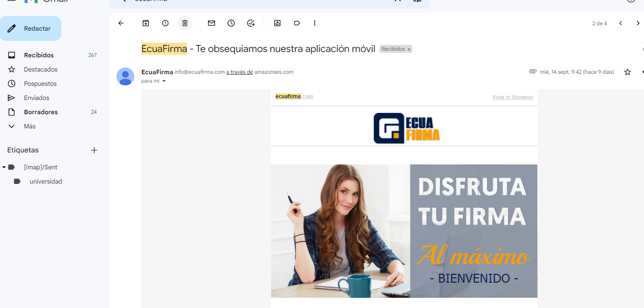Mark as unread with envelope icon

[212, 23]
